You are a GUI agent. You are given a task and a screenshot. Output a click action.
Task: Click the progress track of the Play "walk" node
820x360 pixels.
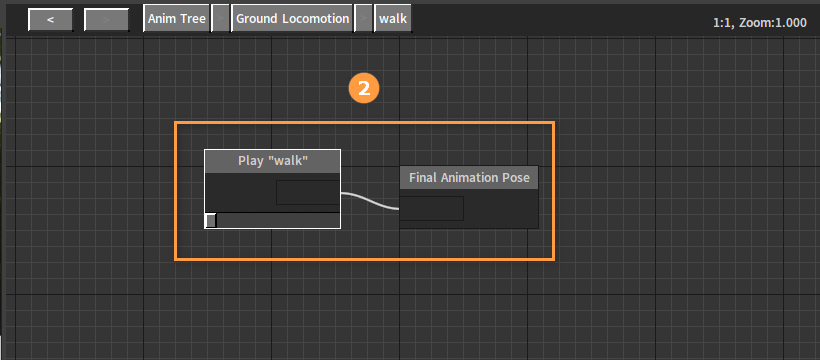(278, 220)
